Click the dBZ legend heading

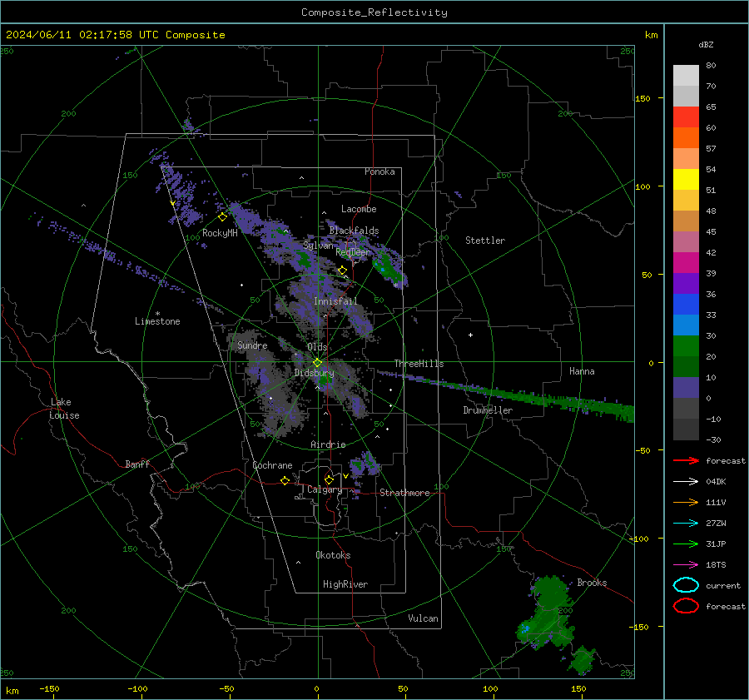pyautogui.click(x=706, y=44)
